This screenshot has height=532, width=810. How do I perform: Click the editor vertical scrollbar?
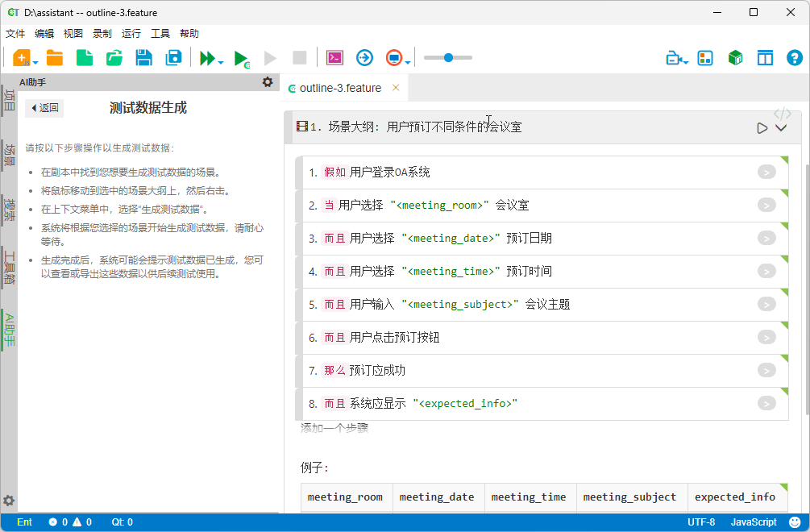pos(807,289)
